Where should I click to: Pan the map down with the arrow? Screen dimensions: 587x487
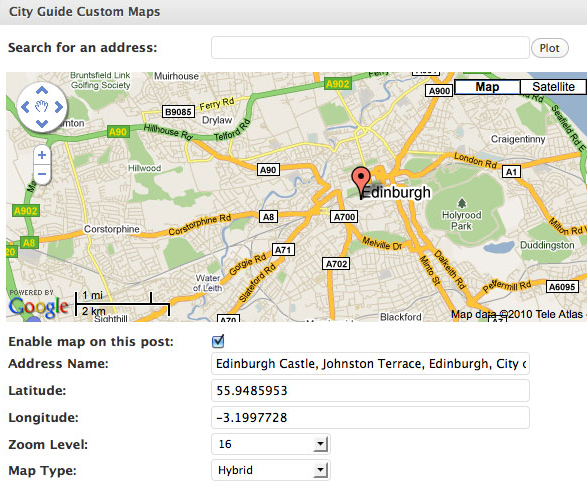tap(42, 123)
